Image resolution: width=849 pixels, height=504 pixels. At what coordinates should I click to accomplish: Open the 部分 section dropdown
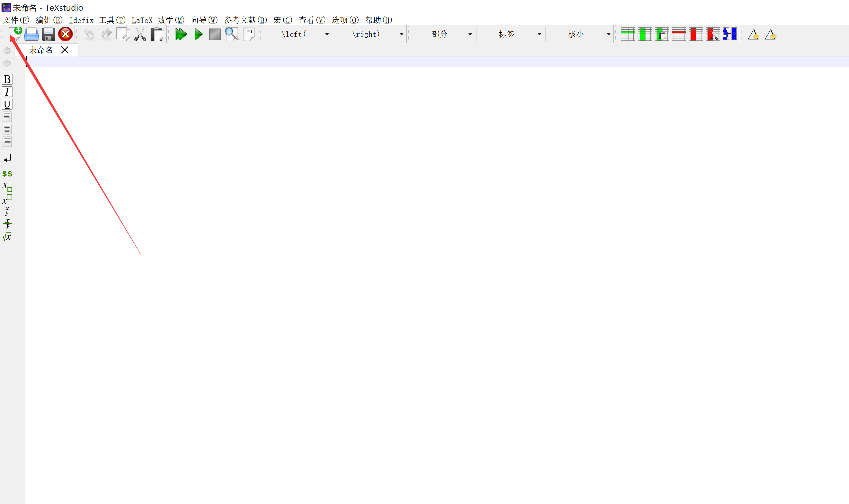(x=470, y=34)
